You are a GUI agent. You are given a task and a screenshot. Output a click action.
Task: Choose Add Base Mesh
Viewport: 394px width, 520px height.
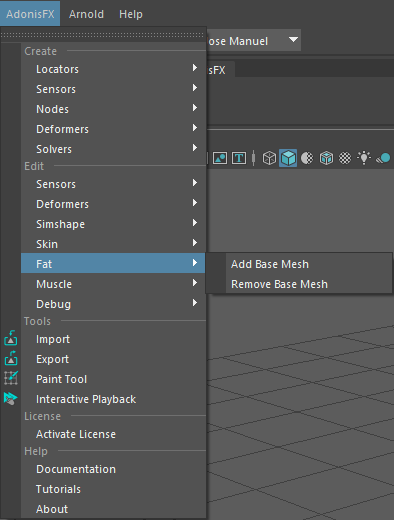(x=299, y=264)
